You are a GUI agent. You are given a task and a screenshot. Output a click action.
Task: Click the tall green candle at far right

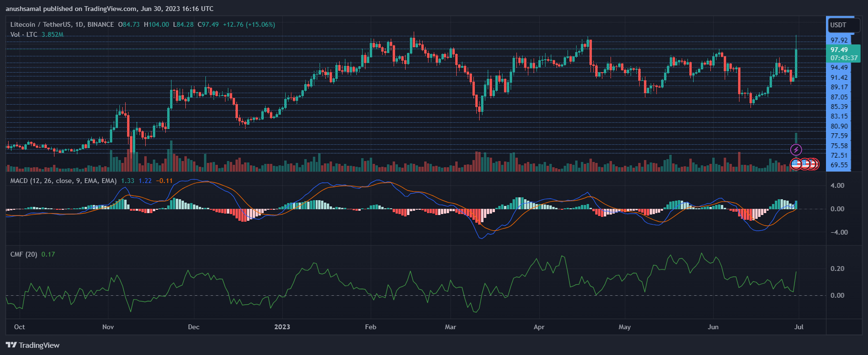click(796, 62)
